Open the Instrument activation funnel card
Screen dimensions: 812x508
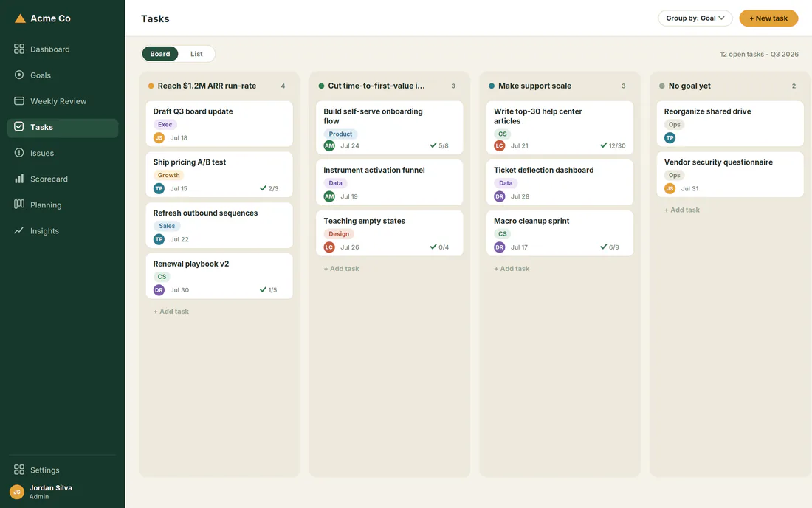(x=390, y=182)
